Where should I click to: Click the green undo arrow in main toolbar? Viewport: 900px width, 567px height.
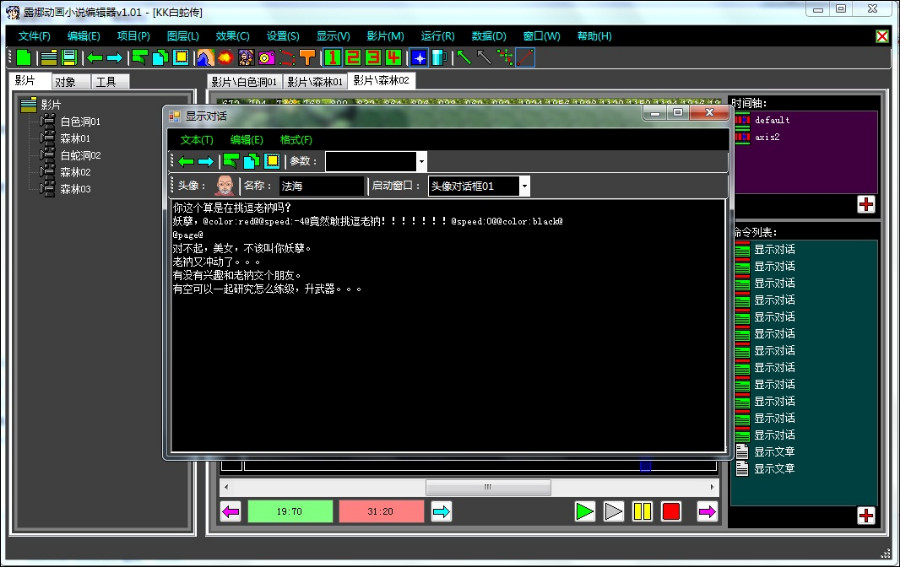coord(95,58)
